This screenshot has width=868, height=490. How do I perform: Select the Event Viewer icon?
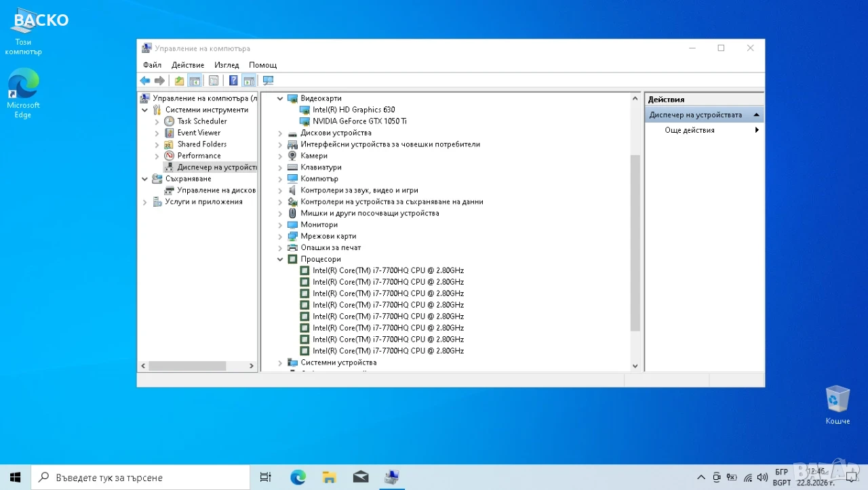pos(170,133)
